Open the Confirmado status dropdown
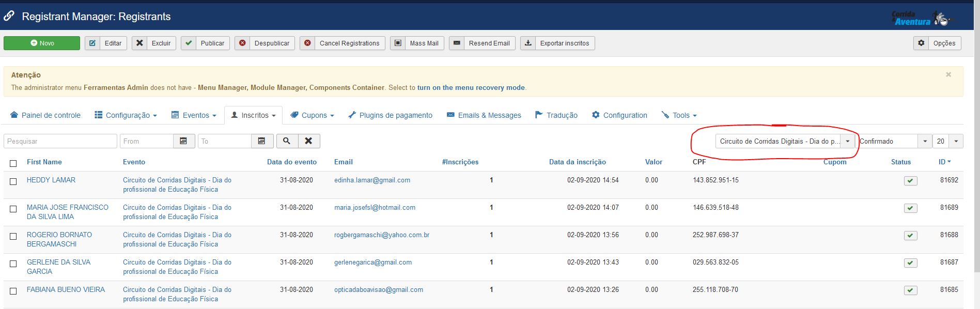The height and width of the screenshot is (309, 980). click(x=924, y=141)
